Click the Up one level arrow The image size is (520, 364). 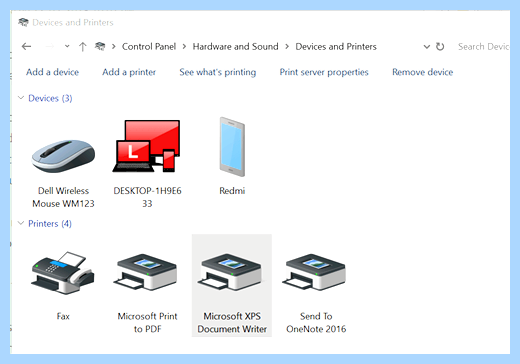83,47
